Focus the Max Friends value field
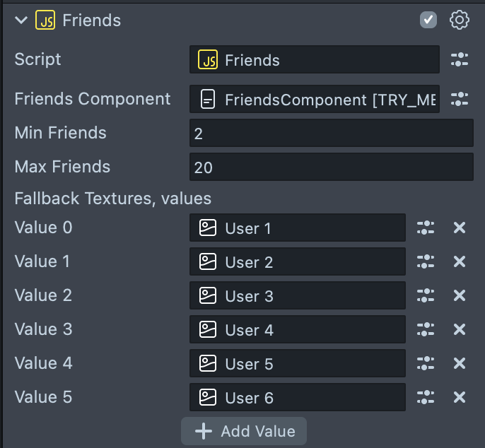Image resolution: width=485 pixels, height=448 pixels. pyautogui.click(x=331, y=167)
